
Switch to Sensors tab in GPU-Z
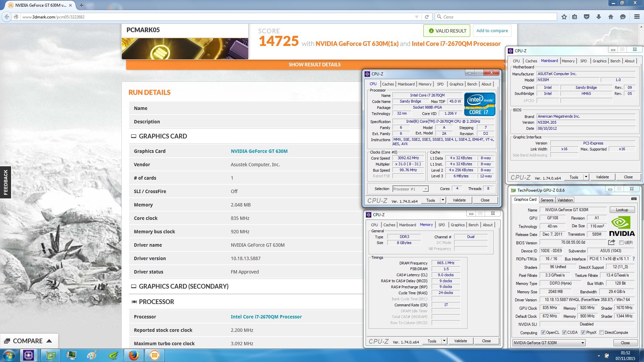pos(547,200)
